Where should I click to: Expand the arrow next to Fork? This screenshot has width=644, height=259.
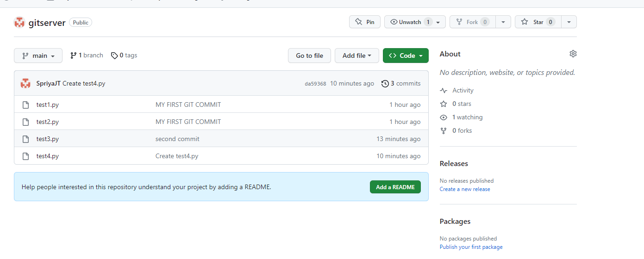point(503,22)
